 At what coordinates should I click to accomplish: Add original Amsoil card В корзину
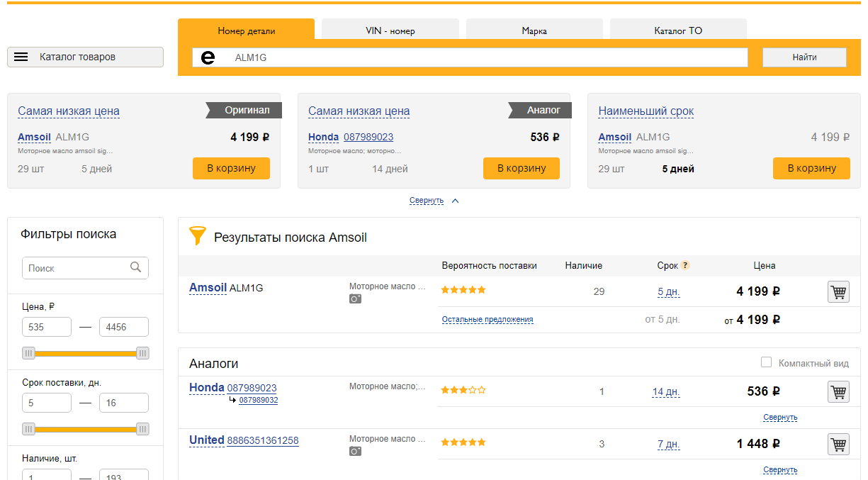click(231, 168)
